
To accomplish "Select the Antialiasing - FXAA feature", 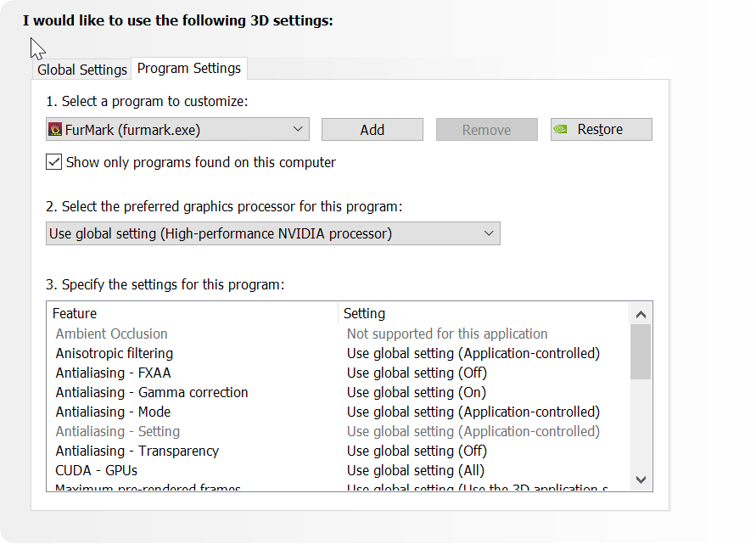I will click(114, 373).
